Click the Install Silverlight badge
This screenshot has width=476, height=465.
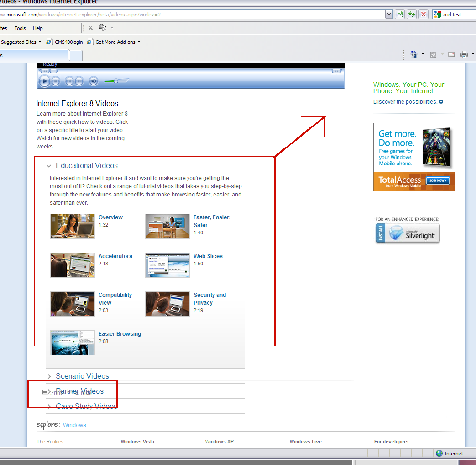(x=408, y=233)
